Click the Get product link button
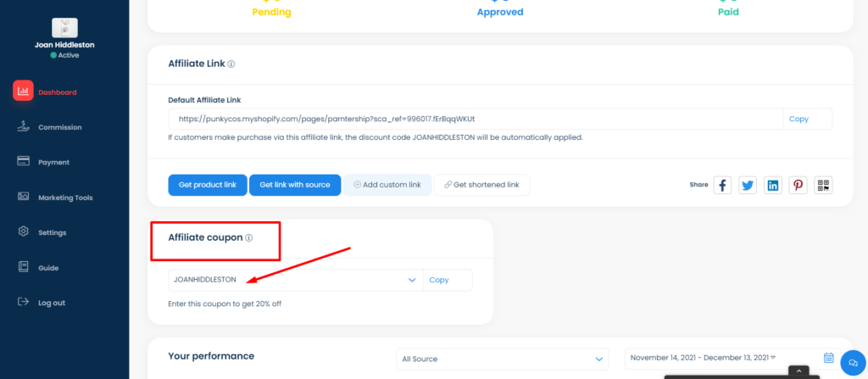 [x=208, y=185]
